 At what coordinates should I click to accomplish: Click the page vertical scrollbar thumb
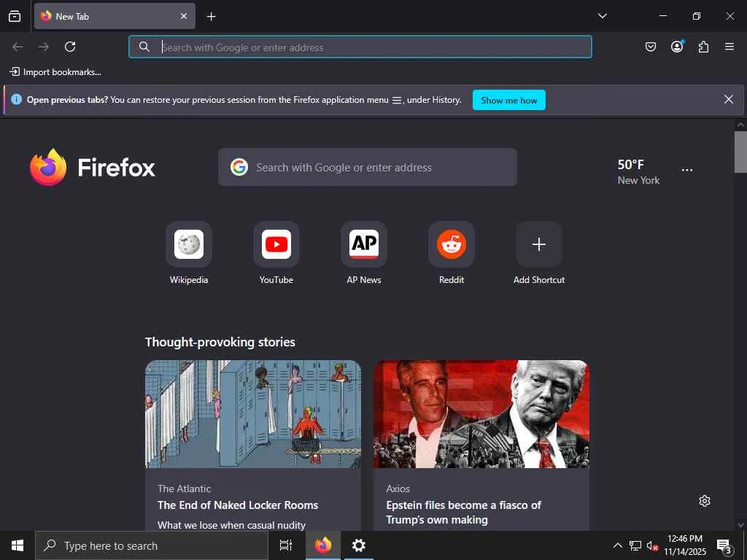740,152
